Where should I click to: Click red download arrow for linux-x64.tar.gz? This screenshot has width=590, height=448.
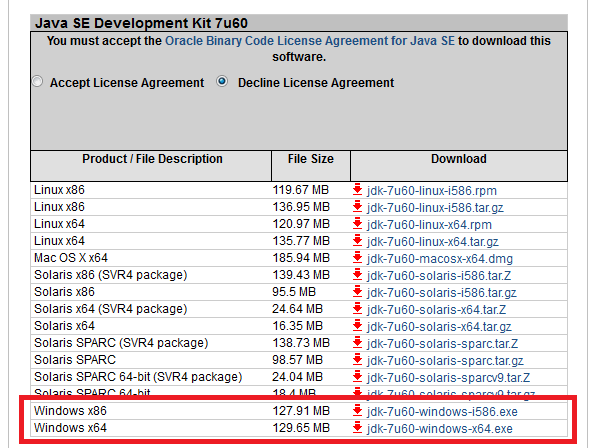357,241
